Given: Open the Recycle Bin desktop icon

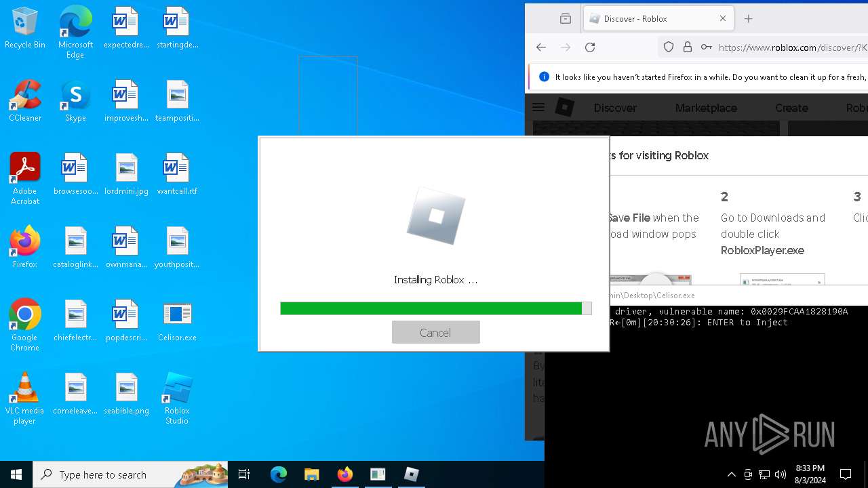Looking at the screenshot, I should [x=25, y=28].
